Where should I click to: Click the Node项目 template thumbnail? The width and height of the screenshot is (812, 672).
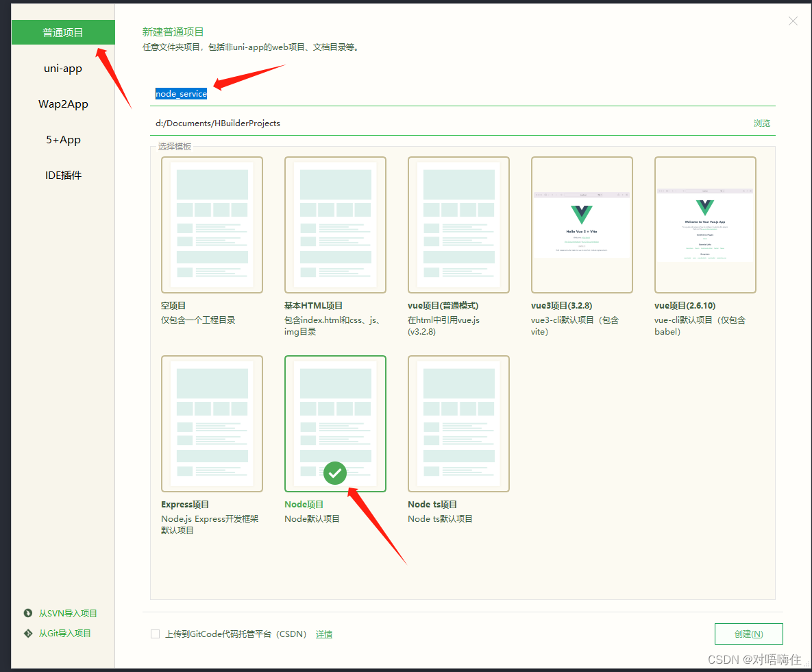(335, 411)
